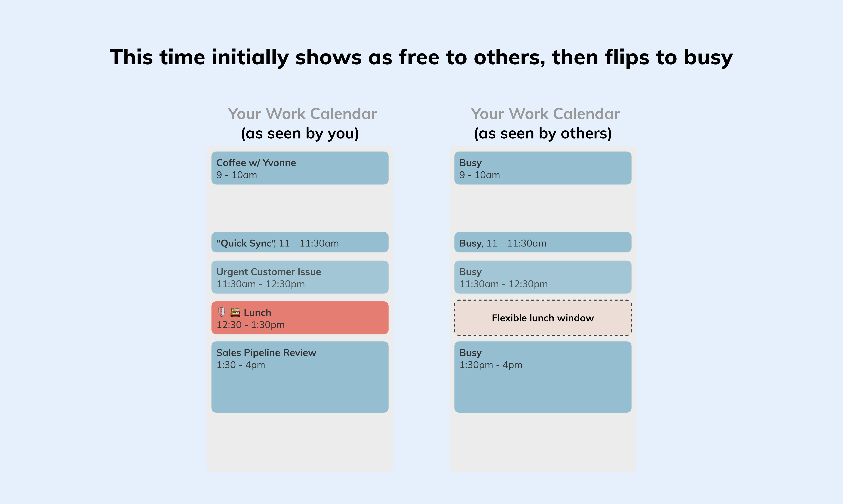Screen dimensions: 843x504
Task: Click the left gray "Your Work Calendar" title
Action: (x=302, y=114)
